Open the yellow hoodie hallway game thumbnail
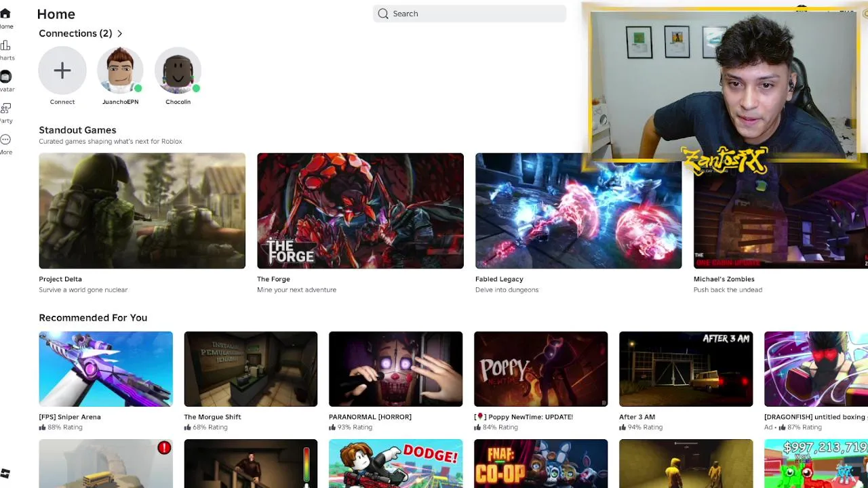This screenshot has height=488, width=868. pyautogui.click(x=686, y=464)
